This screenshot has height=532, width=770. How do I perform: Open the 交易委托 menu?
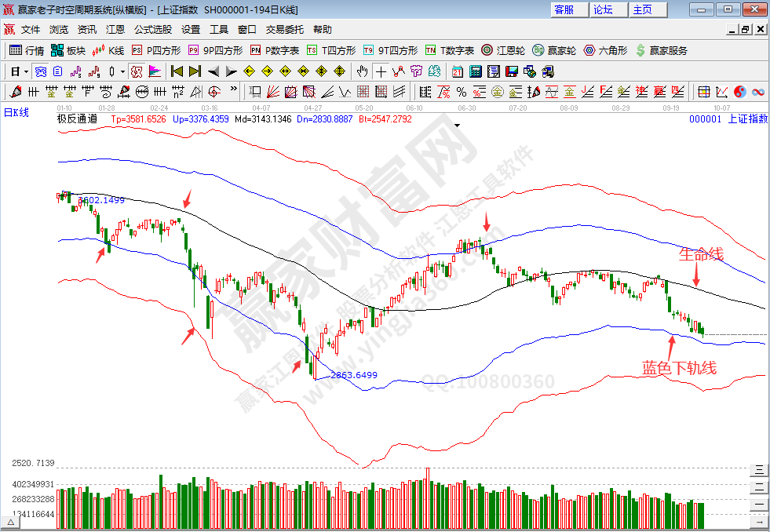(284, 29)
